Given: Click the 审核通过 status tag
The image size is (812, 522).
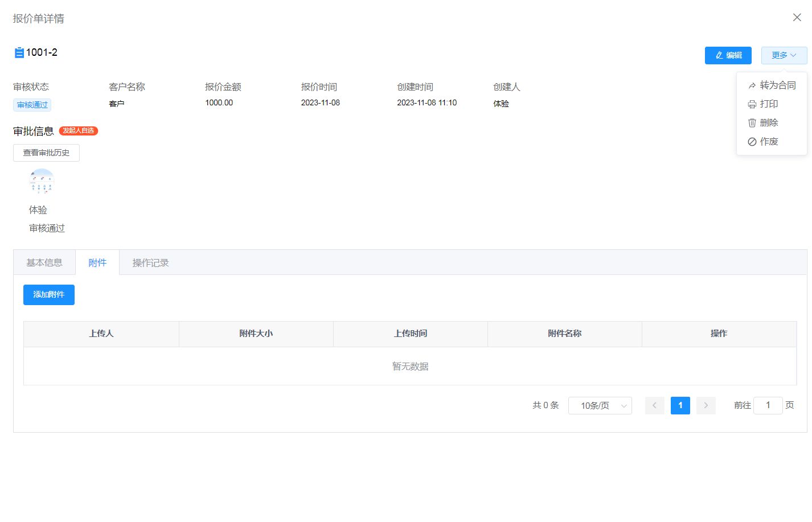Looking at the screenshot, I should tap(32, 105).
